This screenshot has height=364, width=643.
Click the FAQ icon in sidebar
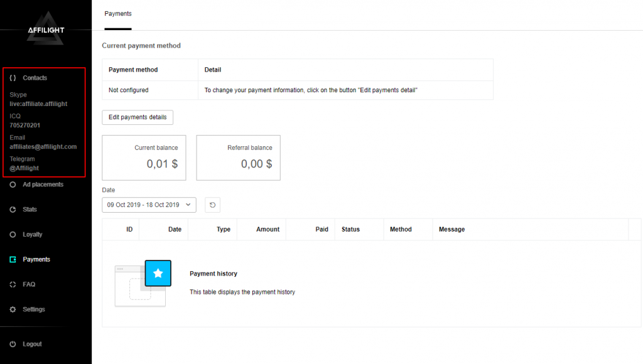point(13,284)
